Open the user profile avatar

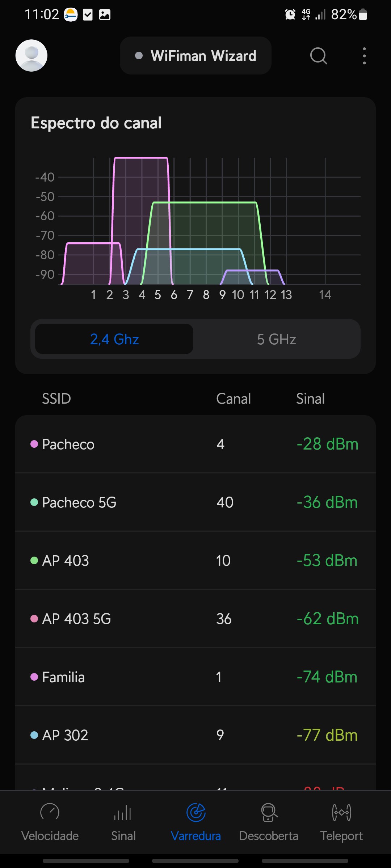tap(31, 55)
